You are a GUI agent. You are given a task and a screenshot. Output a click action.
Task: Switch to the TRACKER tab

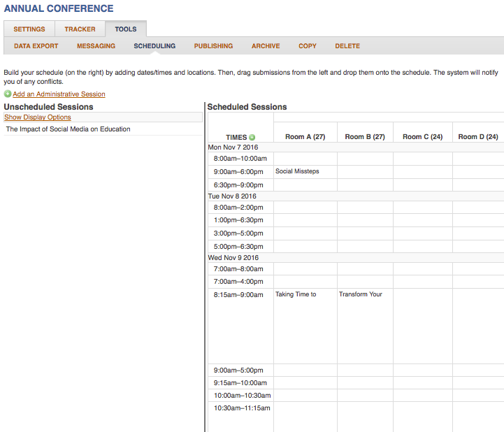pyautogui.click(x=80, y=29)
